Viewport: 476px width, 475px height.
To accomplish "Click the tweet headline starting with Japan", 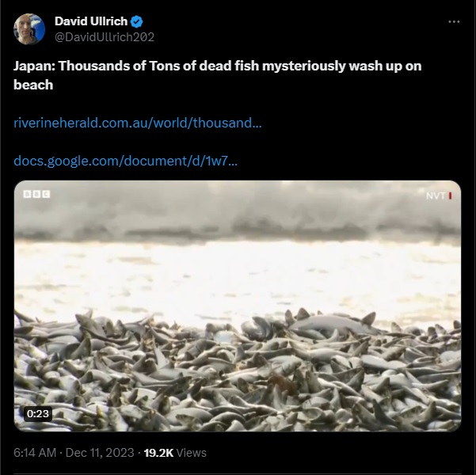I will click(217, 75).
